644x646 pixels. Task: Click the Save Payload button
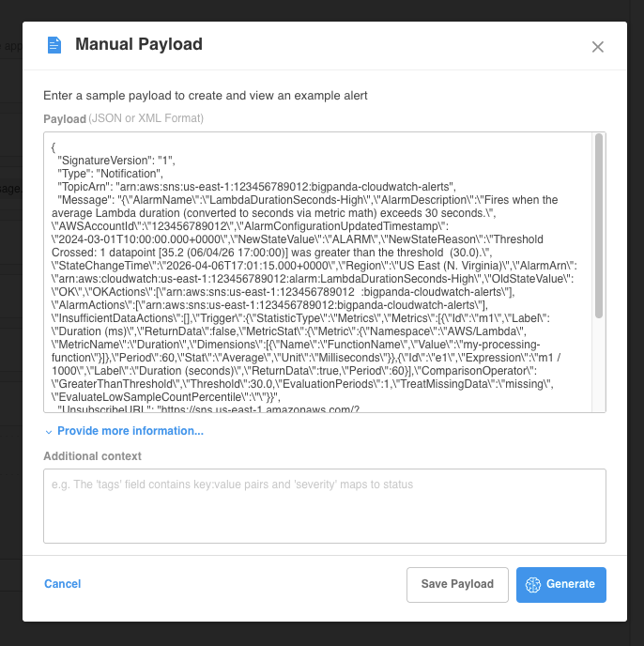click(x=457, y=584)
